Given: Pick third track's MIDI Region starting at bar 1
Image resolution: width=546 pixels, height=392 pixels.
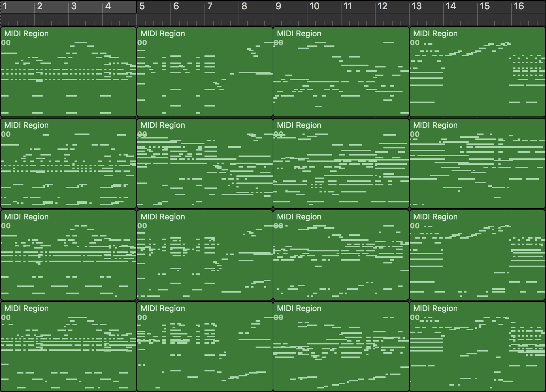Looking at the screenshot, I should (69, 255).
